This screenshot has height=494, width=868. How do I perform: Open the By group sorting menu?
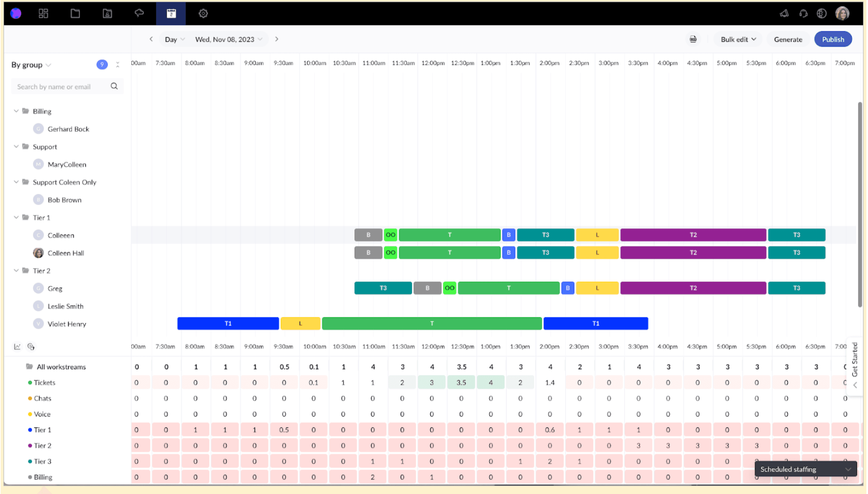31,64
